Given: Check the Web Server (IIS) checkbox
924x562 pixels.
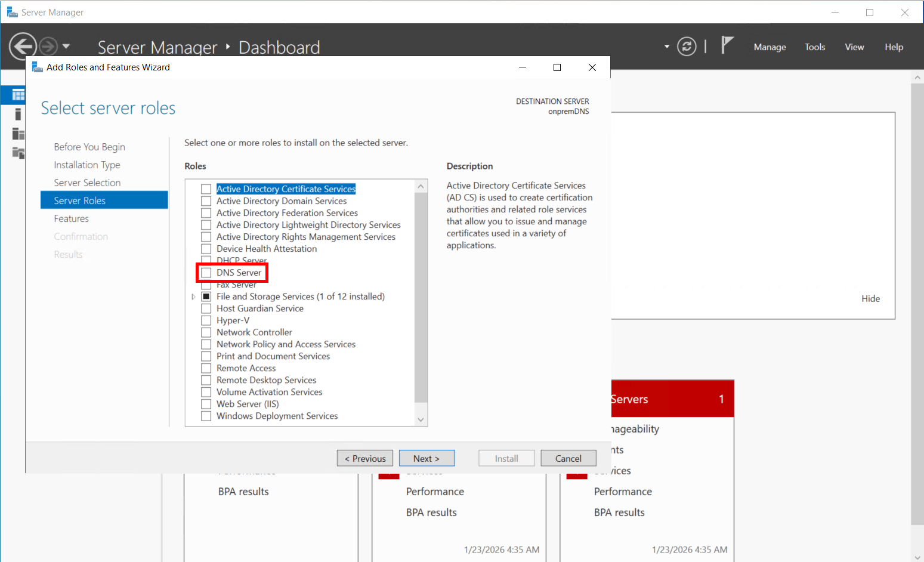Looking at the screenshot, I should tap(206, 404).
